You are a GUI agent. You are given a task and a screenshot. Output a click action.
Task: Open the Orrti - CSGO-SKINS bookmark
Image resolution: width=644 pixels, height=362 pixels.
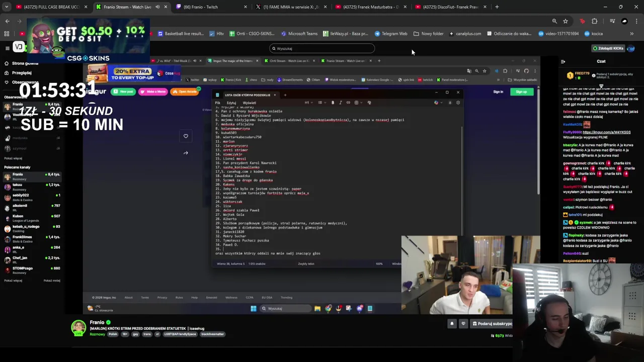252,34
